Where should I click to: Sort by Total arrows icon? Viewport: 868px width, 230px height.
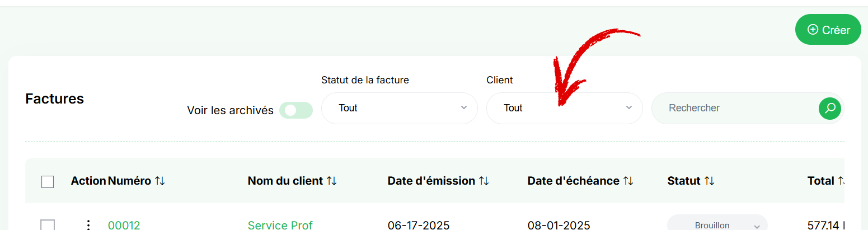[x=841, y=181]
